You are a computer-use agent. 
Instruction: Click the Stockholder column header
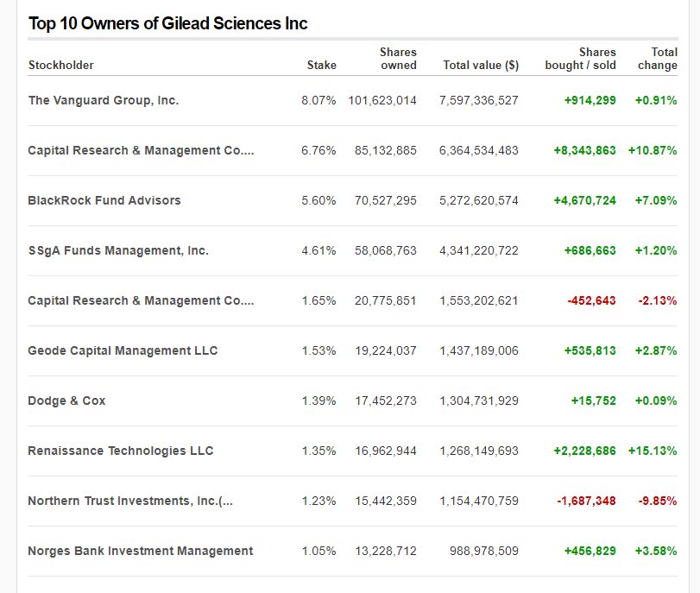61,65
